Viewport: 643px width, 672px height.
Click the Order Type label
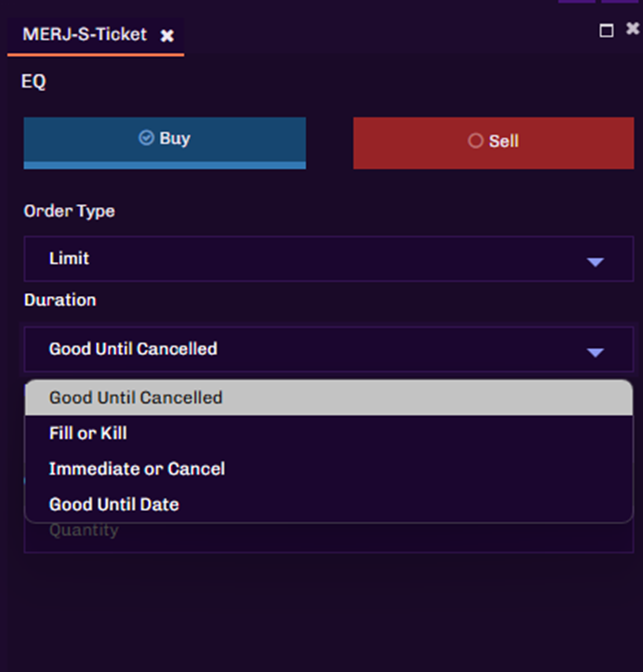coord(69,211)
